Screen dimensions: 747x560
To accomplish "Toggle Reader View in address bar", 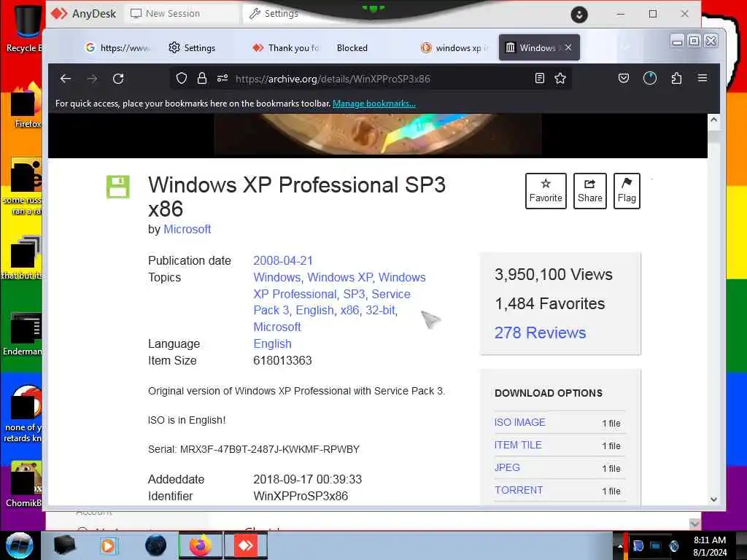I will (539, 79).
